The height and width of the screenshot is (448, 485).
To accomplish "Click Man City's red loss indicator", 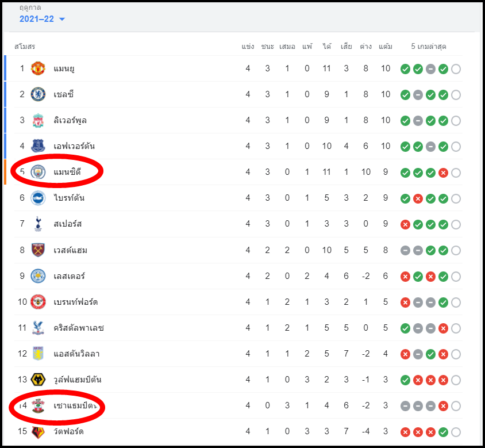I will (443, 173).
